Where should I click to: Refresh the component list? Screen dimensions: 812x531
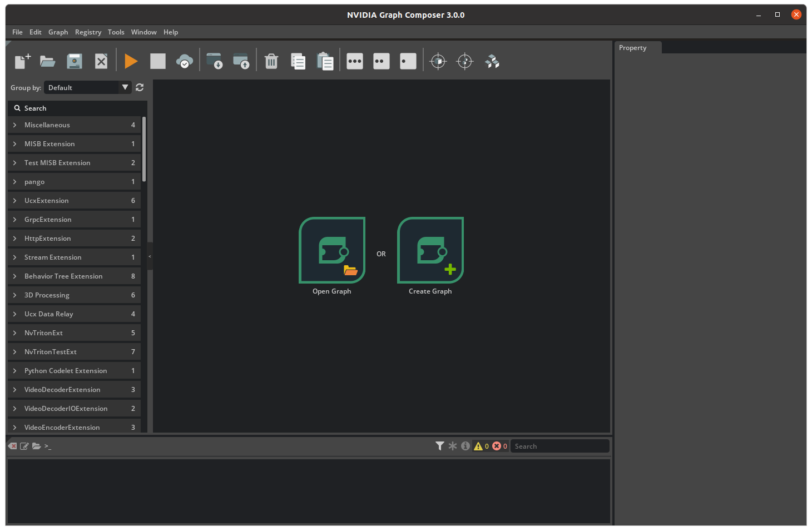click(140, 87)
